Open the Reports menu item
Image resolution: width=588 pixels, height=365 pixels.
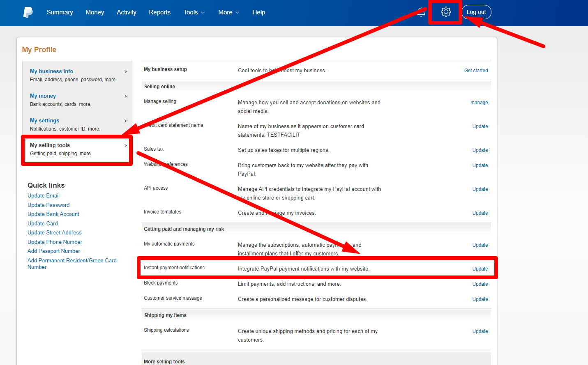[160, 12]
